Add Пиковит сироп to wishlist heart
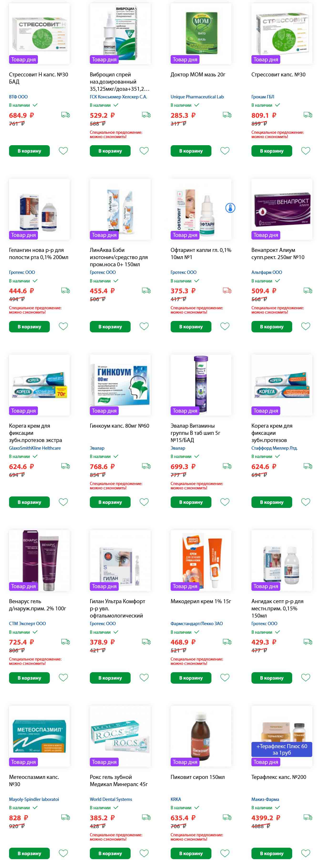 click(x=225, y=853)
